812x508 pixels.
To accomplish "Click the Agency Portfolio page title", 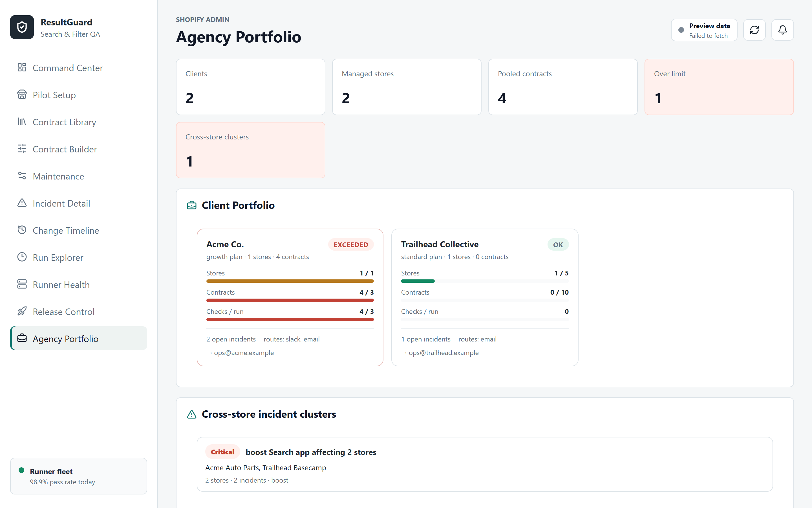I will [x=239, y=37].
